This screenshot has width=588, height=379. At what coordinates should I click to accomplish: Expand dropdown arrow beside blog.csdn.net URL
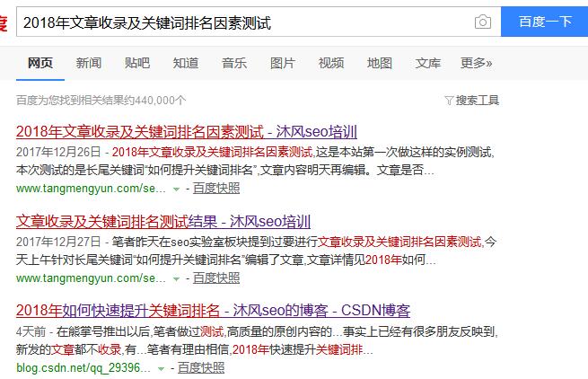161,368
